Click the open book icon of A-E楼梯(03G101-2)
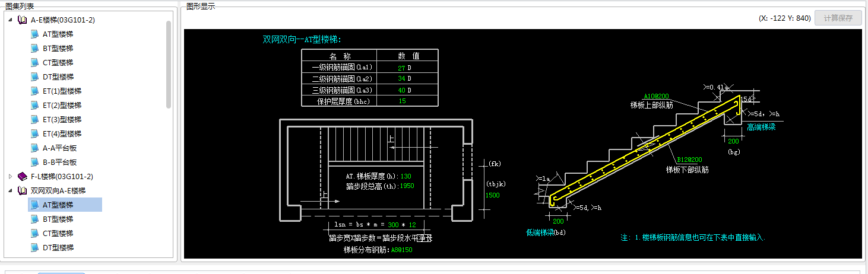 [23, 20]
